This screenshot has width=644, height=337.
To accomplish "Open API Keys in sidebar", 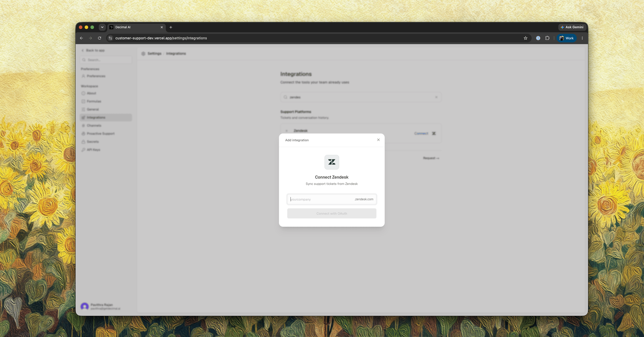I will [x=106, y=150].
